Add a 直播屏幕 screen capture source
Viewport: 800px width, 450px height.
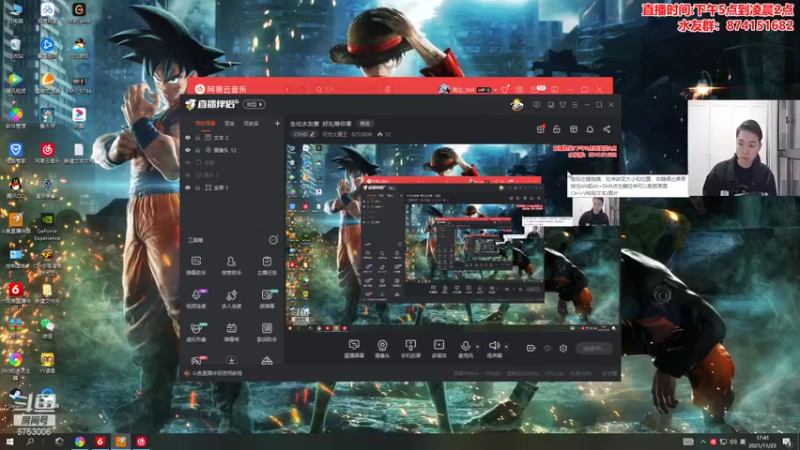(354, 349)
